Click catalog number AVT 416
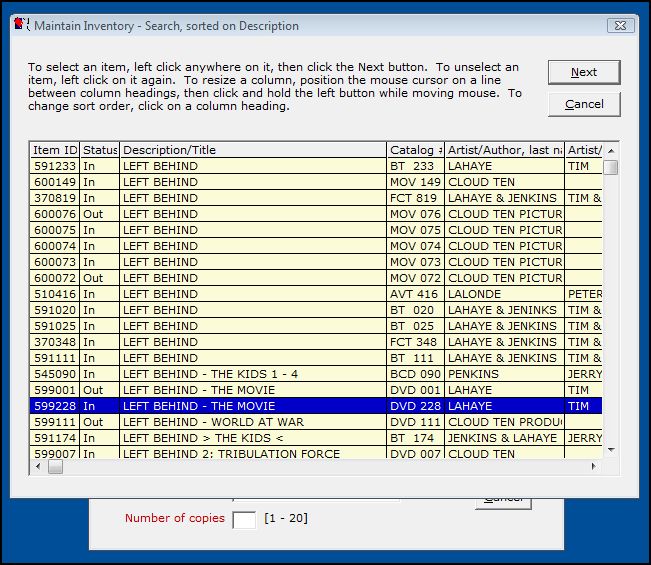 [414, 294]
